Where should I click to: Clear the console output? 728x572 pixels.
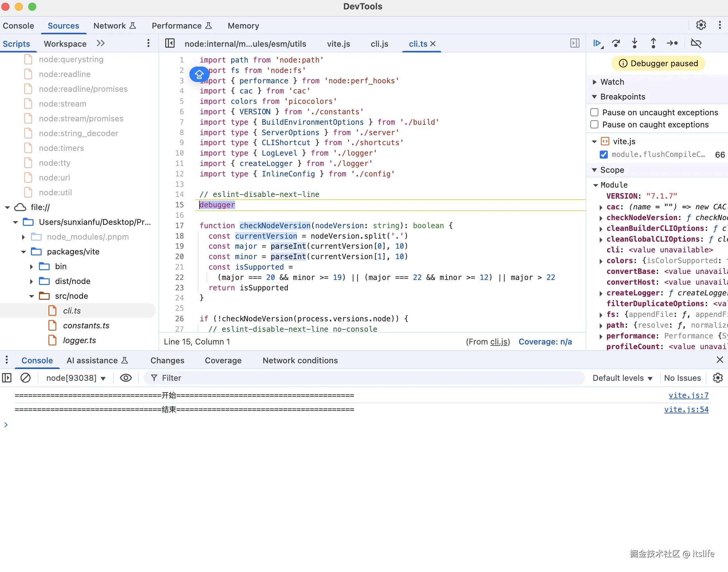[x=26, y=378]
